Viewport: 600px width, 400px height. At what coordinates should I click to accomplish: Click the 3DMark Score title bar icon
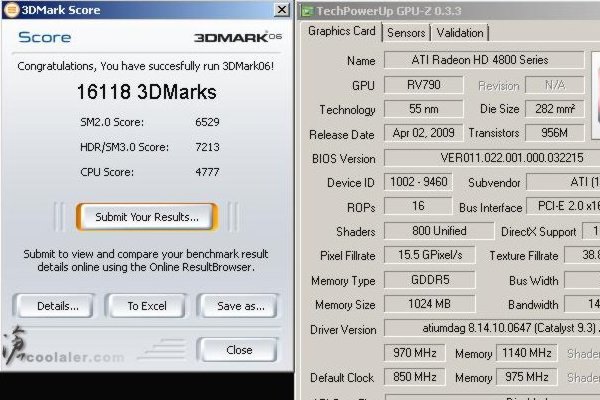click(x=11, y=10)
